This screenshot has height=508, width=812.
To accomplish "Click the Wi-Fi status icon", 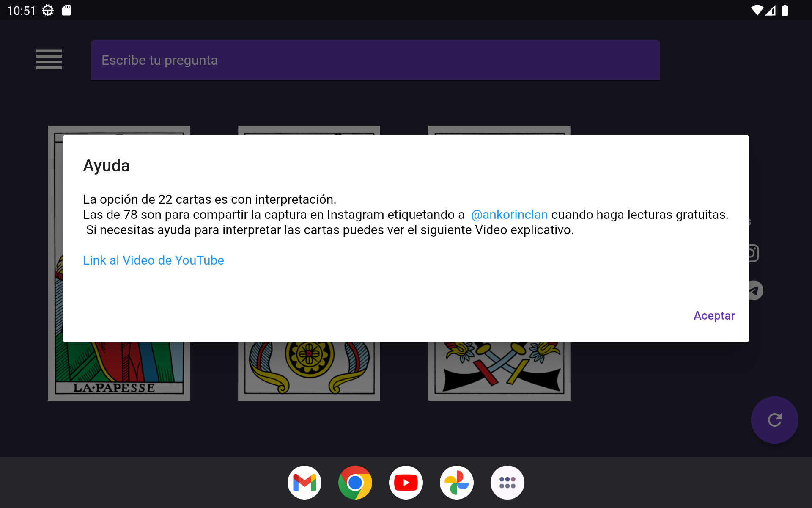I will coord(757,10).
